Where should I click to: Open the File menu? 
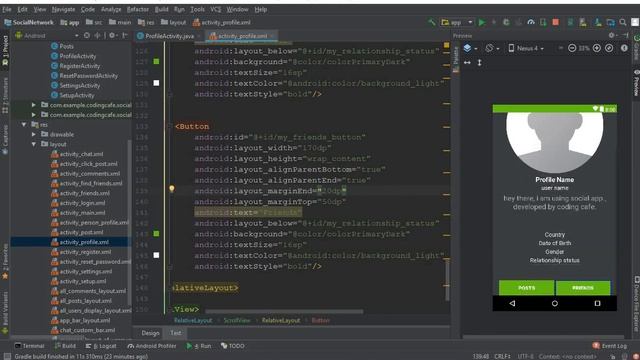[7, 9]
